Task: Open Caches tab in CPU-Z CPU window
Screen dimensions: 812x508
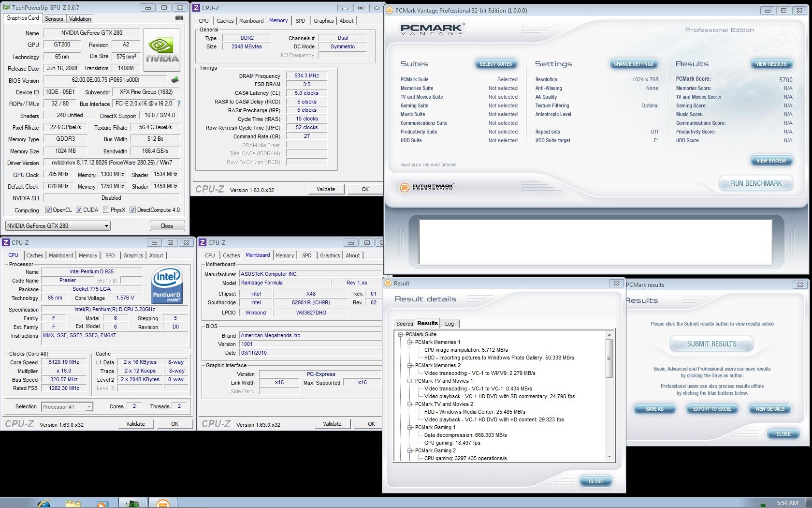Action: 35,255
